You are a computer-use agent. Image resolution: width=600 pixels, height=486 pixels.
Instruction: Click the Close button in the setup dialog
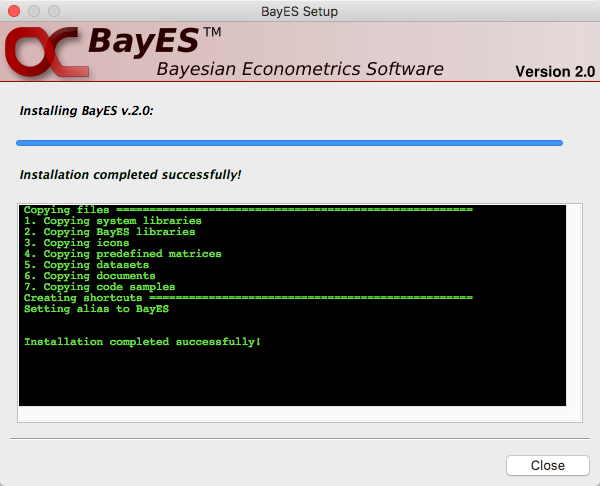pos(548,465)
